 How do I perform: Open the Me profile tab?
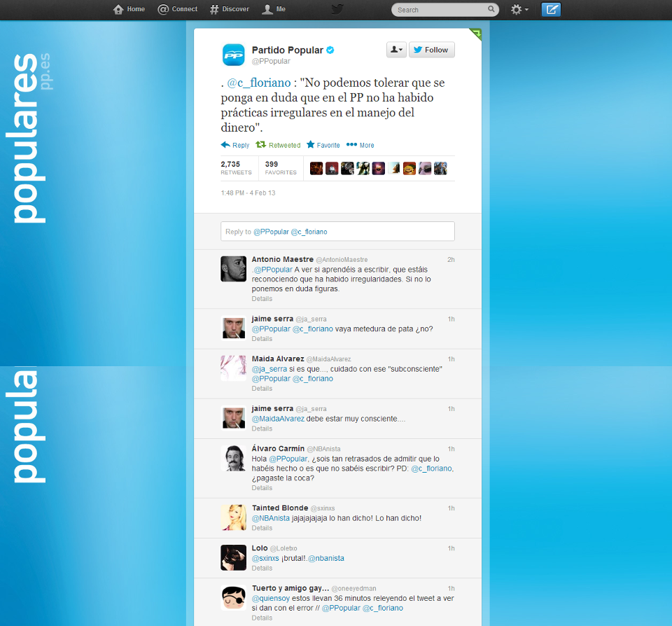coord(274,9)
